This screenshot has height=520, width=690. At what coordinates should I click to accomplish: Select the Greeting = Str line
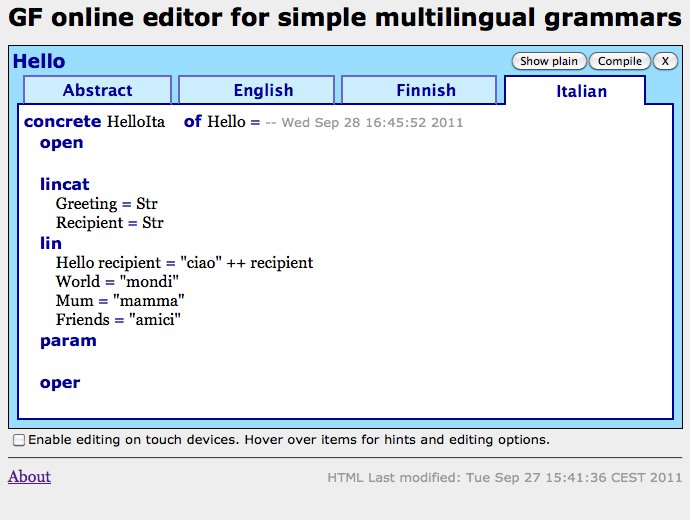point(100,204)
